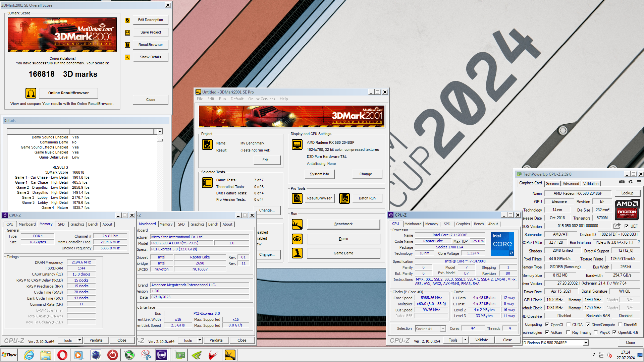Viewport: 644px width, 362px height.
Task: Click scroll-up arrow in Details list
Action: point(160,132)
